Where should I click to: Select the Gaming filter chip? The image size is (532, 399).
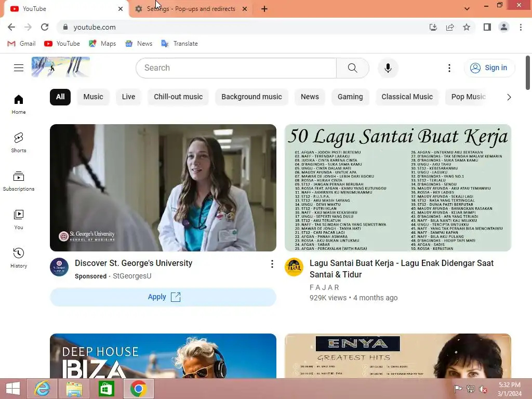(350, 97)
